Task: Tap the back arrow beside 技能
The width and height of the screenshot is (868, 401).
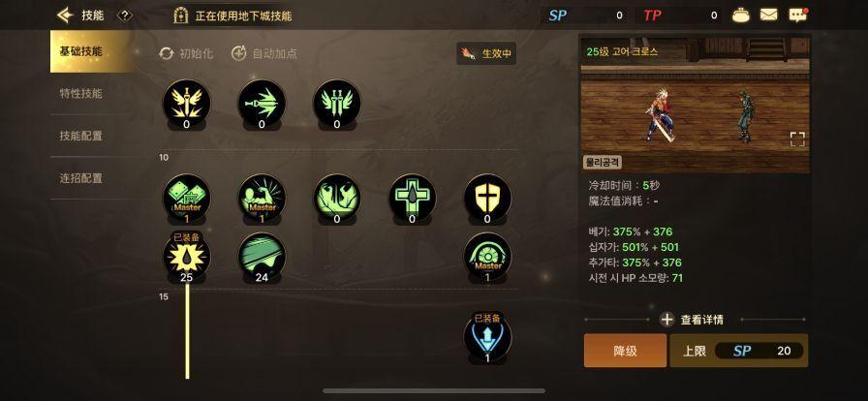Action: [x=65, y=15]
